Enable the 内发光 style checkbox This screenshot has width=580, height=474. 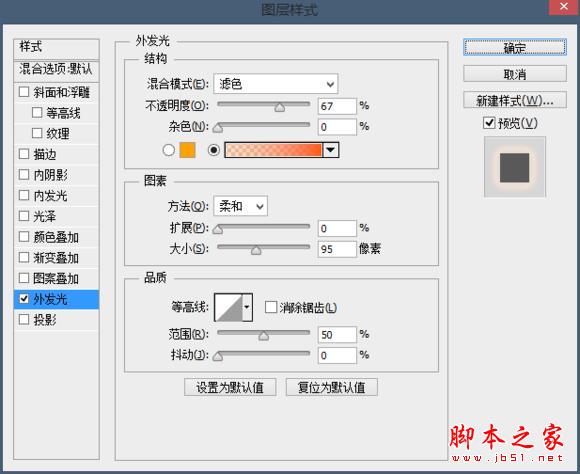coord(24,195)
